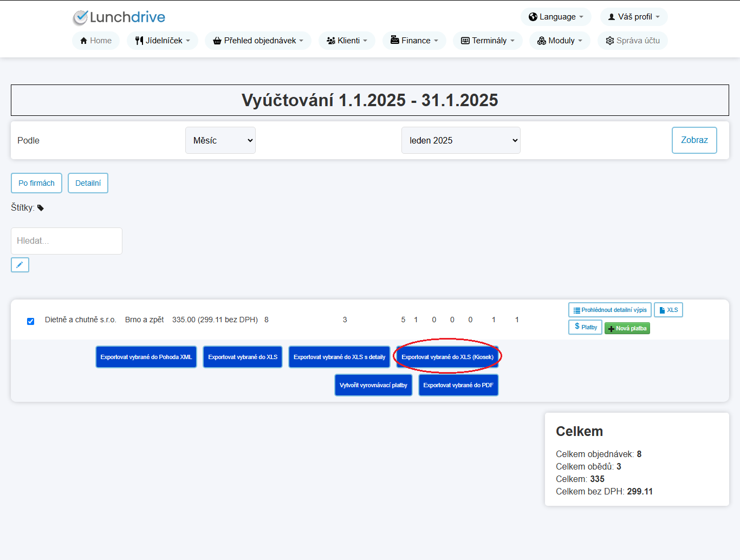This screenshot has height=560, width=740.
Task: Open Správa účtu settings
Action: [x=633, y=41]
